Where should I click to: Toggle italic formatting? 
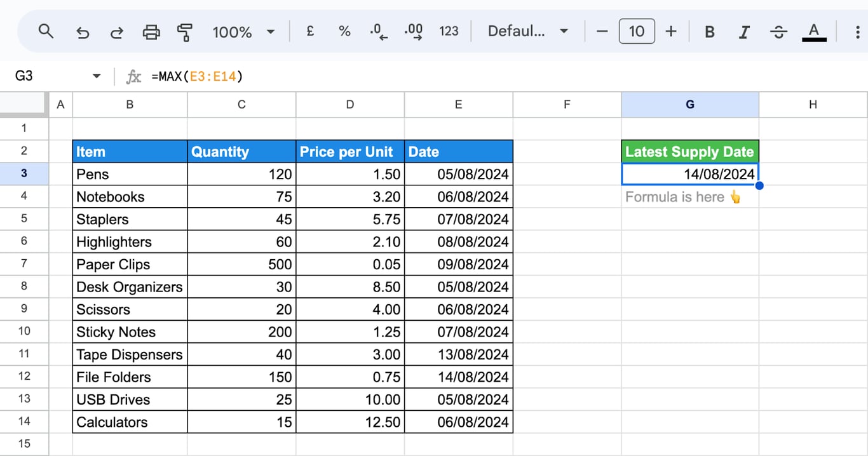(745, 32)
